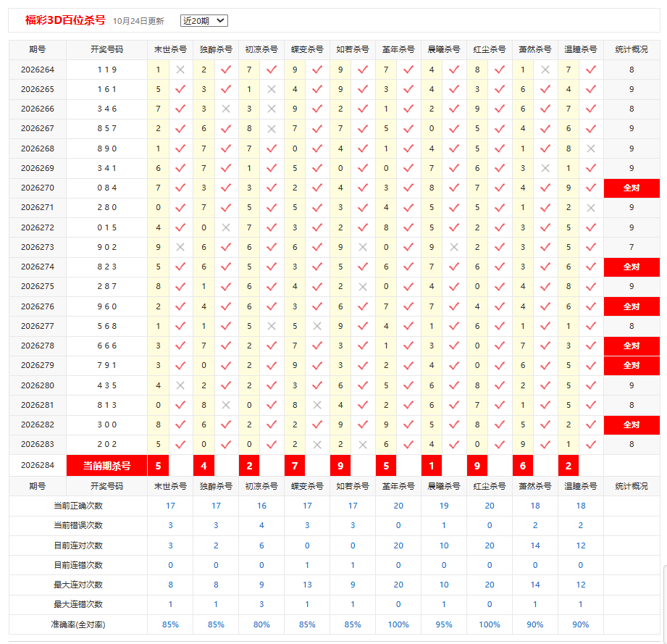This screenshot has width=667, height=644.
Task: Click the 福彩3D百位杀号 page title
Action: coord(65,20)
